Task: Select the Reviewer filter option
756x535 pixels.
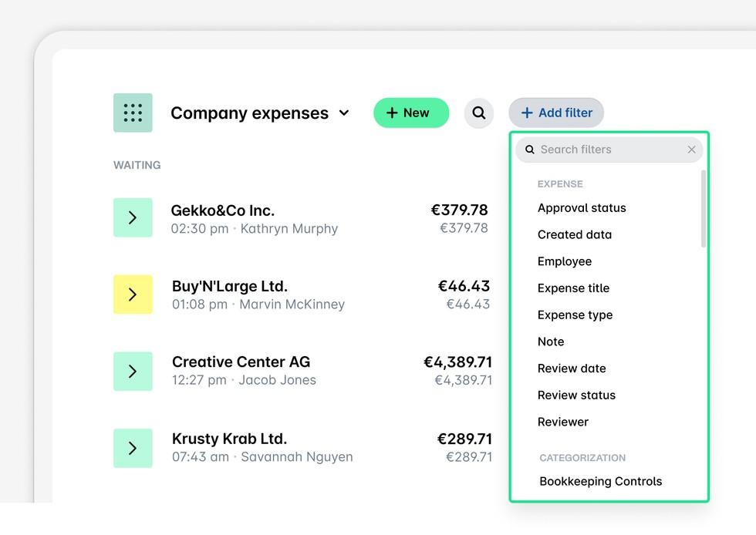Action: [563, 422]
